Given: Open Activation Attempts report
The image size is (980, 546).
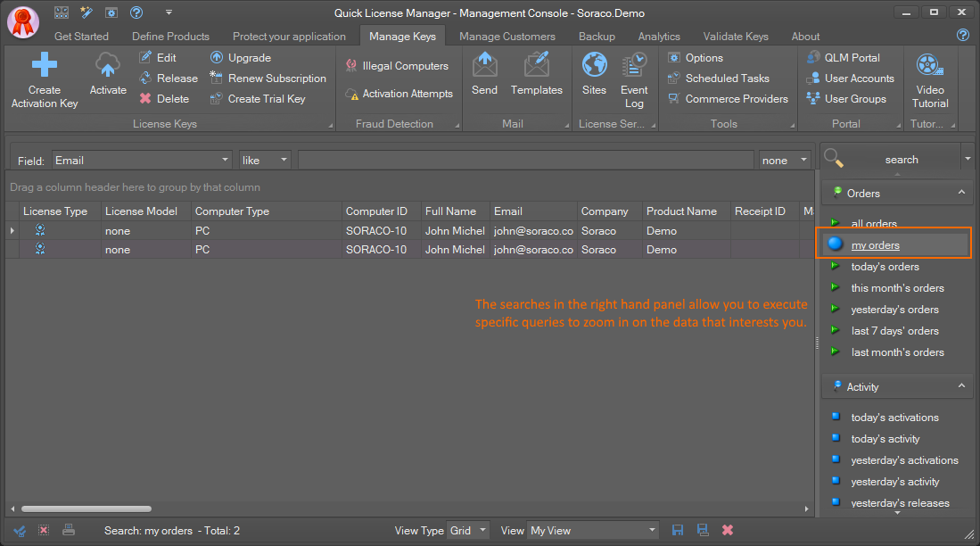Looking at the screenshot, I should (x=399, y=94).
